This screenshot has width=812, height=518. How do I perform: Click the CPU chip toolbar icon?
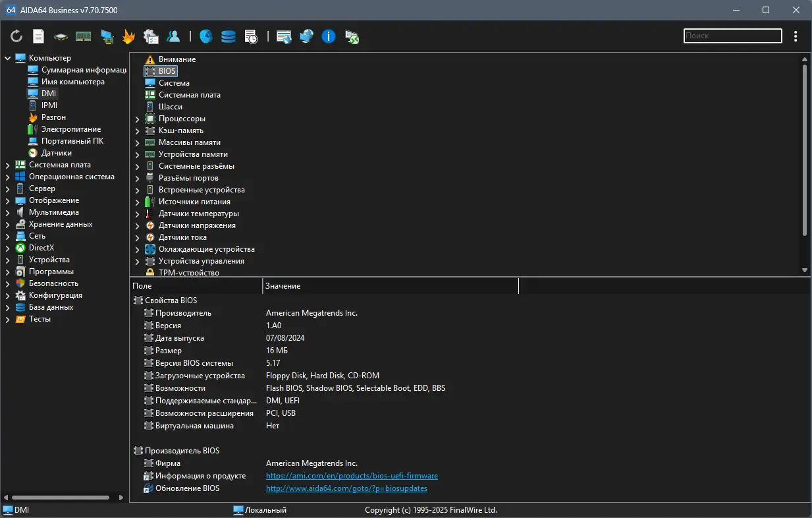coord(61,36)
